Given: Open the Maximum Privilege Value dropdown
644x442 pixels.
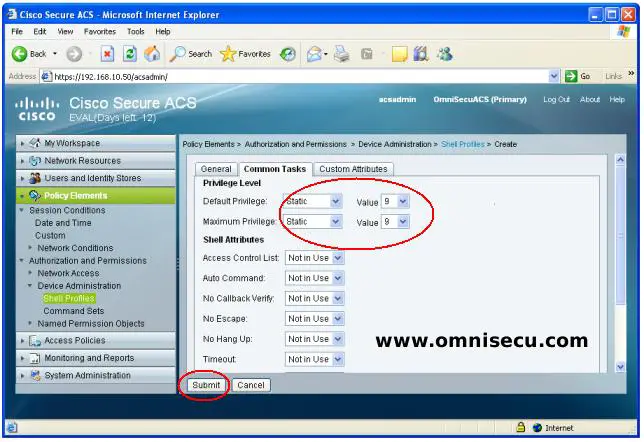Looking at the screenshot, I should pos(395,221).
